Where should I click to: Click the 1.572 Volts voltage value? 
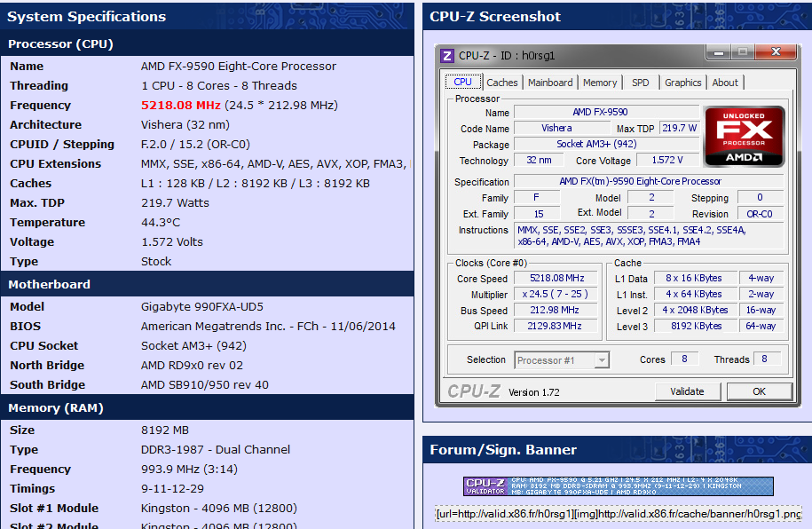pyautogui.click(x=172, y=242)
